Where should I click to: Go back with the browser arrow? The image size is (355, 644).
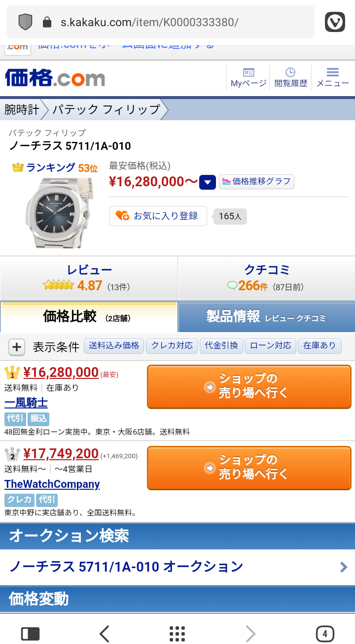(x=104, y=634)
